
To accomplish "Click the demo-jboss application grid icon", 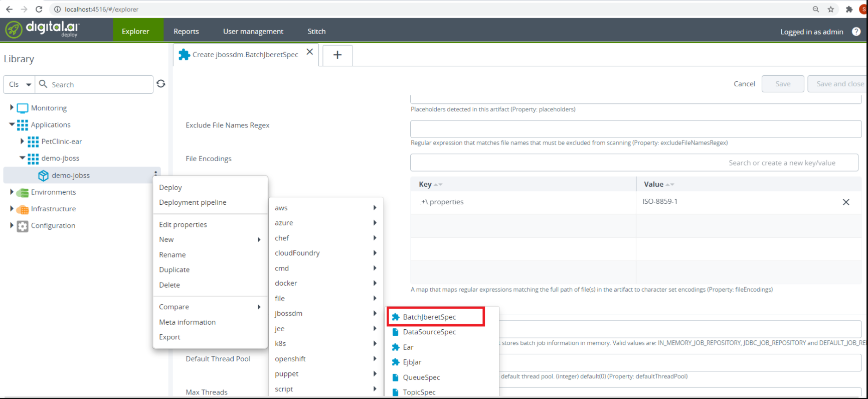I will tap(33, 159).
